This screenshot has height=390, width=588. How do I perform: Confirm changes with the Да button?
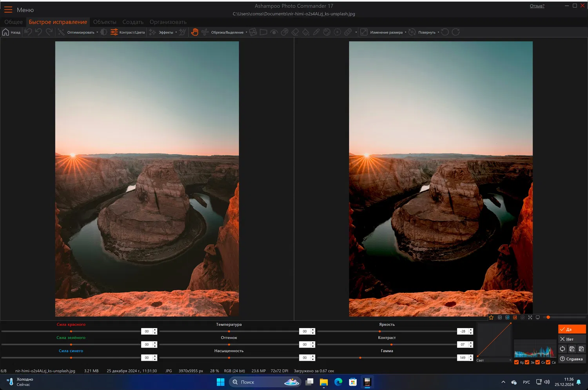click(572, 329)
